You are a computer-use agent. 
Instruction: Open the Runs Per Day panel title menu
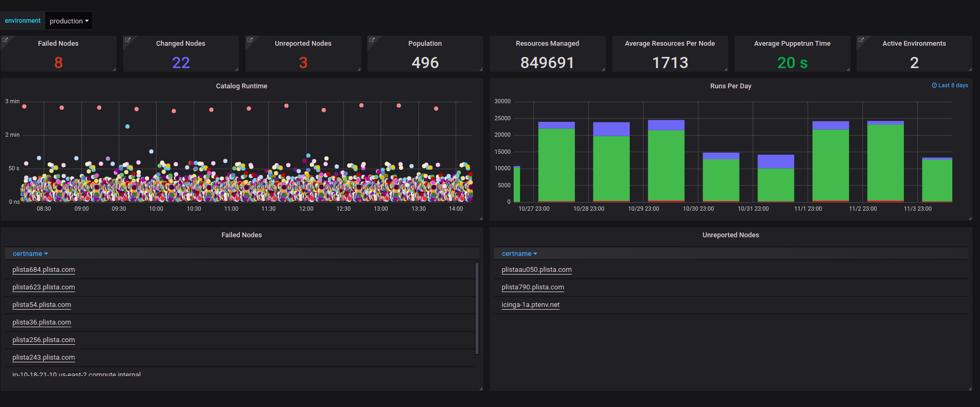[x=730, y=86]
